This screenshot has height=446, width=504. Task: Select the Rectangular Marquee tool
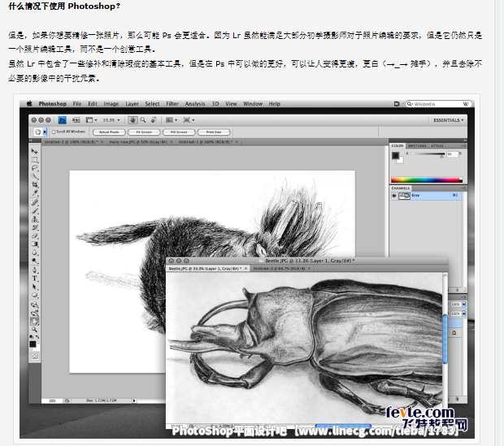tap(34, 160)
